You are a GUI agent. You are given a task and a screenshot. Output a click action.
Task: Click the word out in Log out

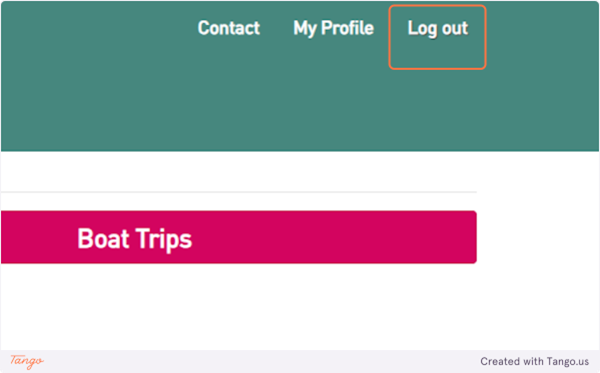click(x=455, y=28)
